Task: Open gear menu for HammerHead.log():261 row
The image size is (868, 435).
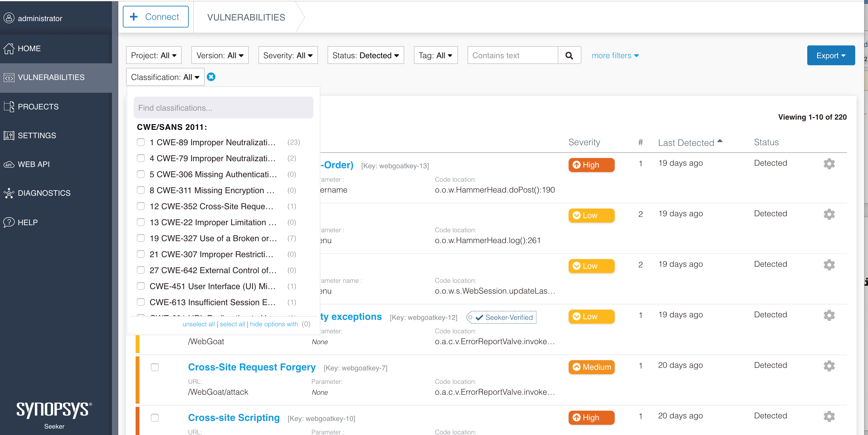Action: 829,214
